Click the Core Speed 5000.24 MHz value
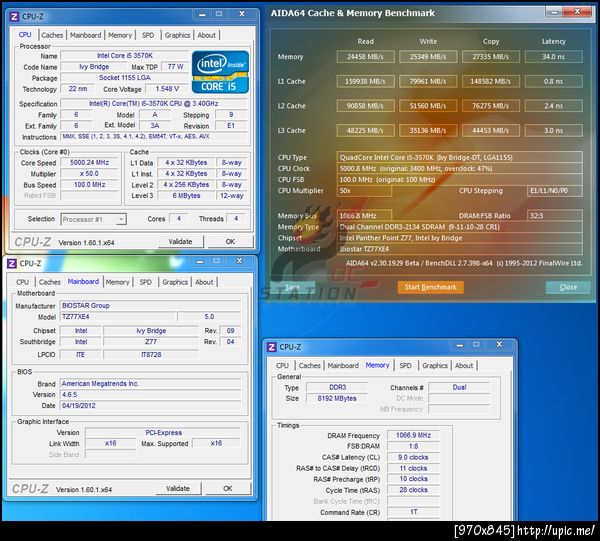Viewport: 600px width, 541px height. [90, 163]
